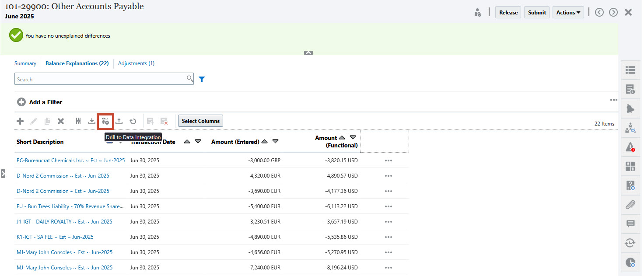The height and width of the screenshot is (276, 644).
Task: Open the document info panel in the sidebar
Action: (630, 90)
